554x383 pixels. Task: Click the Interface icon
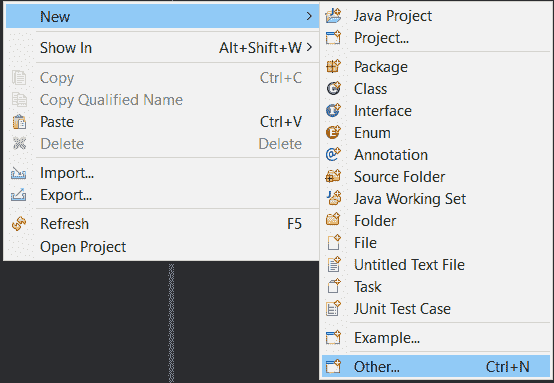click(x=333, y=111)
